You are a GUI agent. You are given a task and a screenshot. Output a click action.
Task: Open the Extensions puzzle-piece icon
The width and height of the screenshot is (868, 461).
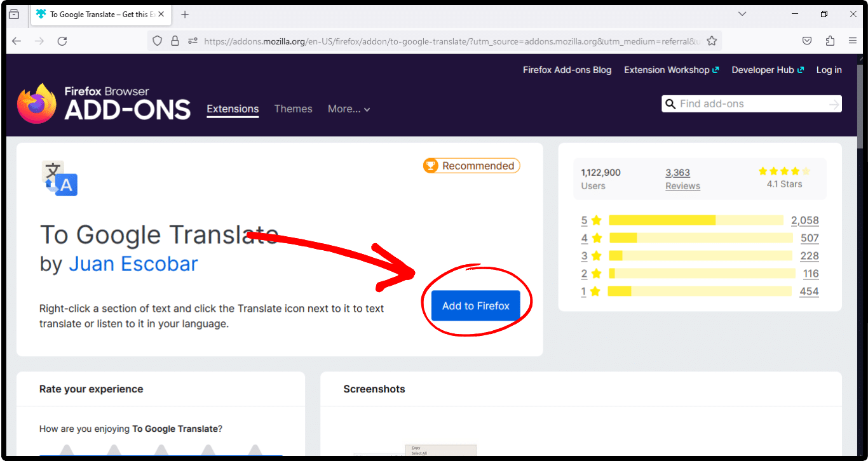[x=830, y=41]
